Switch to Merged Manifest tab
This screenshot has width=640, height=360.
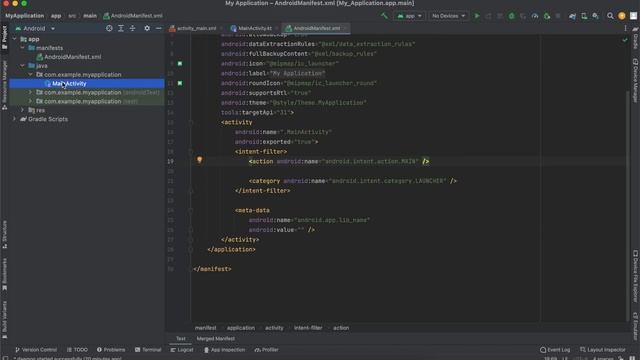coord(216,338)
